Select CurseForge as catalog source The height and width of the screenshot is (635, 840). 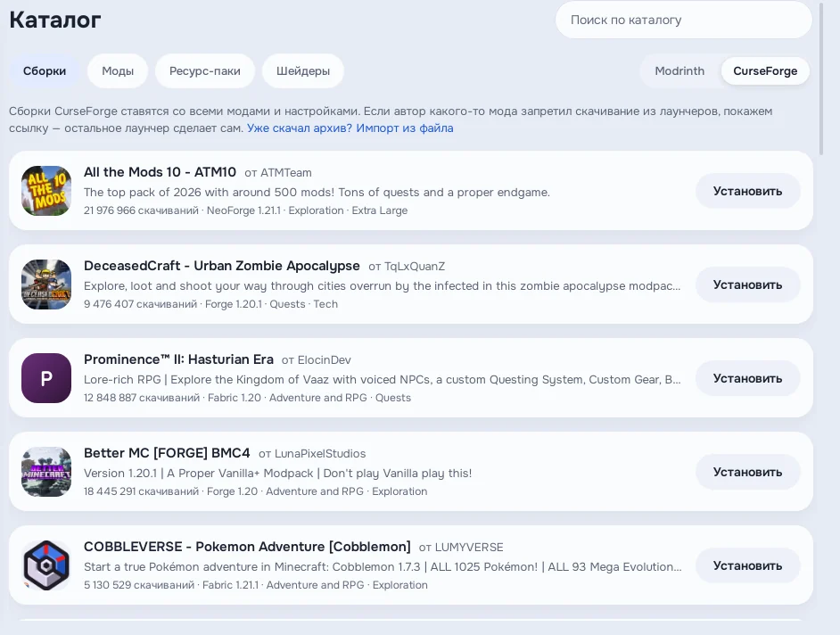coord(765,70)
